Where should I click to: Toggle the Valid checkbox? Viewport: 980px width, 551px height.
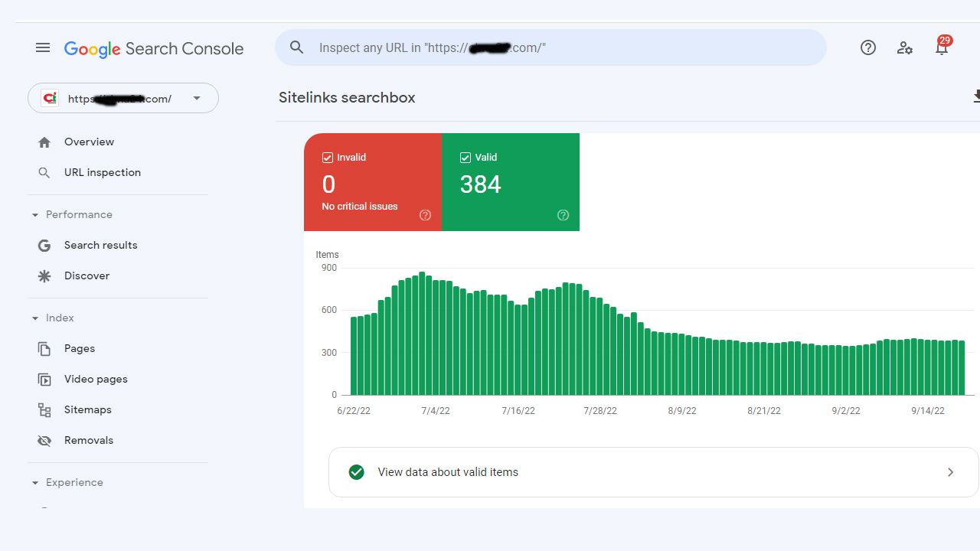coord(465,158)
